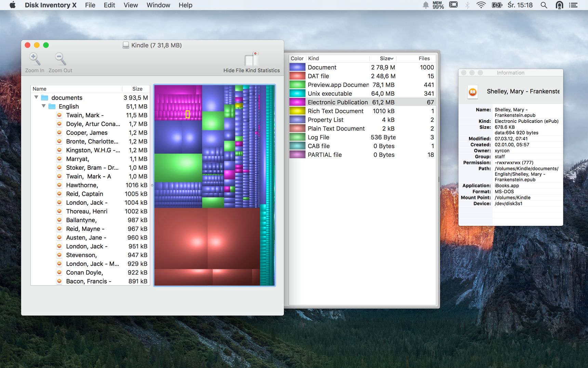Open the Window menu
This screenshot has height=368, width=588.
[x=158, y=5]
